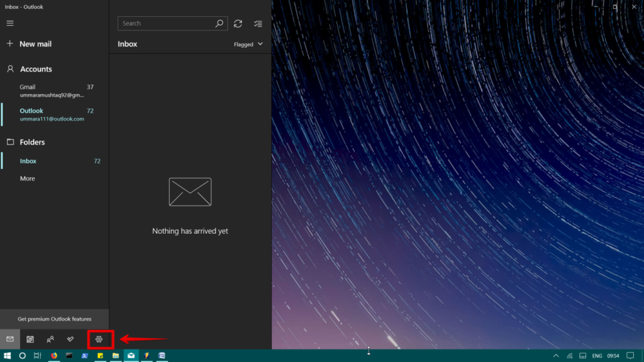This screenshot has height=362, width=644.
Task: Open the Command Prompt taskbar icon
Action: click(x=69, y=356)
